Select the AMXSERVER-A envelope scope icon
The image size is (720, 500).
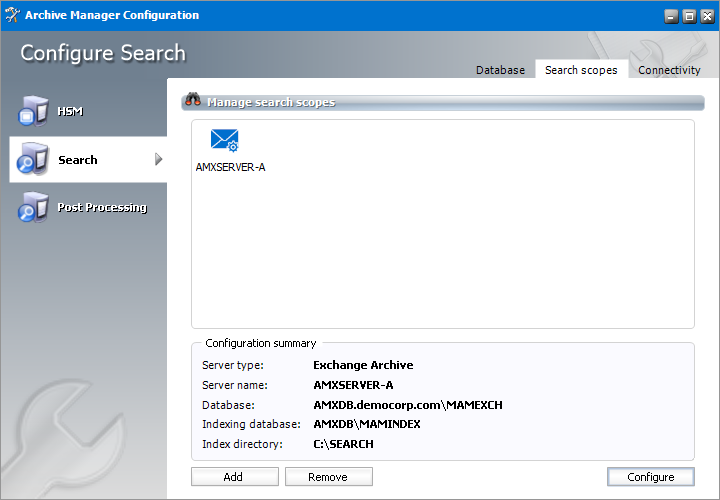coord(225,141)
